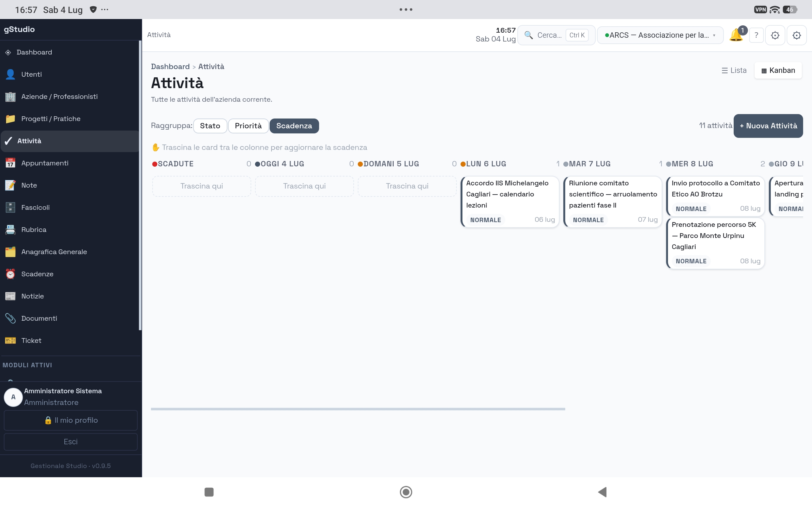The image size is (812, 507).
Task: Open Appuntamenti calendar icon in sidebar
Action: (x=10, y=163)
